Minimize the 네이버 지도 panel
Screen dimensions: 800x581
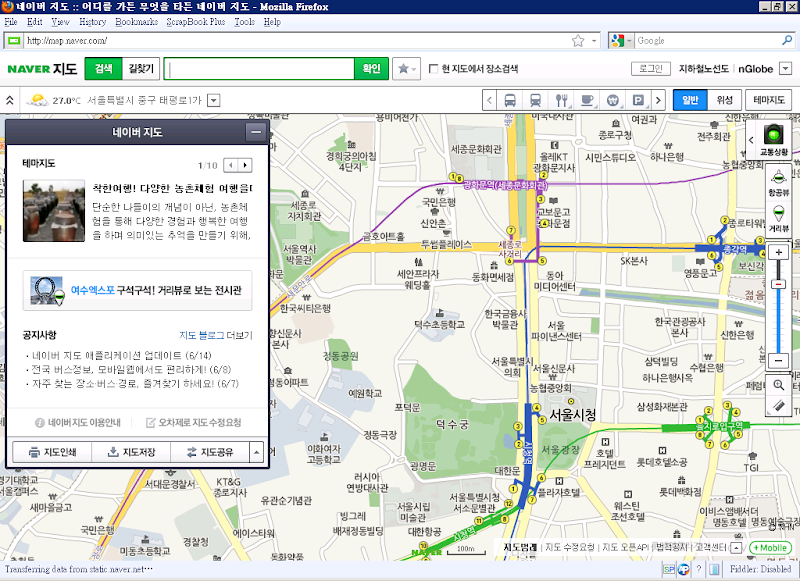[x=256, y=132]
